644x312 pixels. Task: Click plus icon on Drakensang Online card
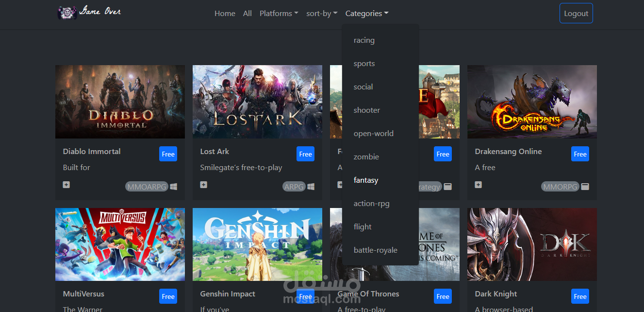(x=479, y=185)
